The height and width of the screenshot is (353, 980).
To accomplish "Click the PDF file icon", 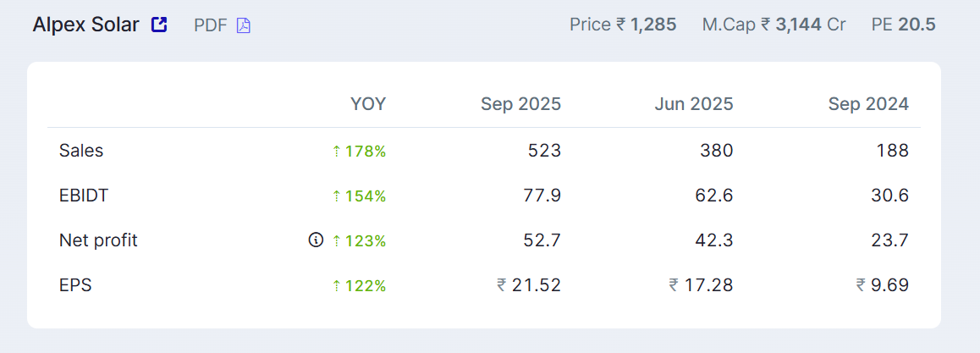I will tap(244, 25).
